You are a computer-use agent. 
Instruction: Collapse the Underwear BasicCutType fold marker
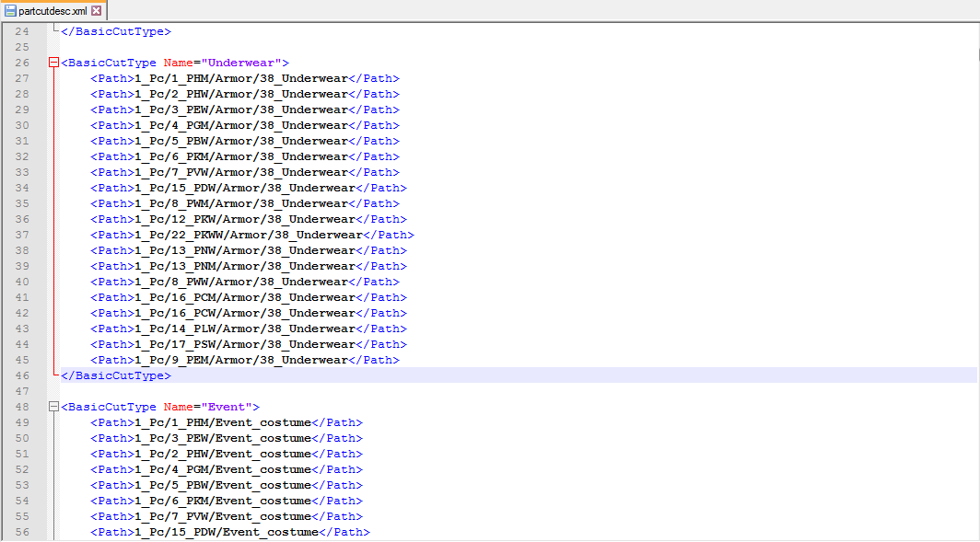pyautogui.click(x=53, y=63)
